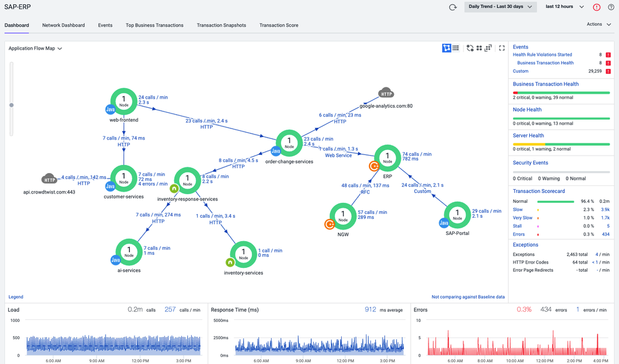Click red icon at the Custom events row
This screenshot has height=364, width=619.
click(608, 71)
